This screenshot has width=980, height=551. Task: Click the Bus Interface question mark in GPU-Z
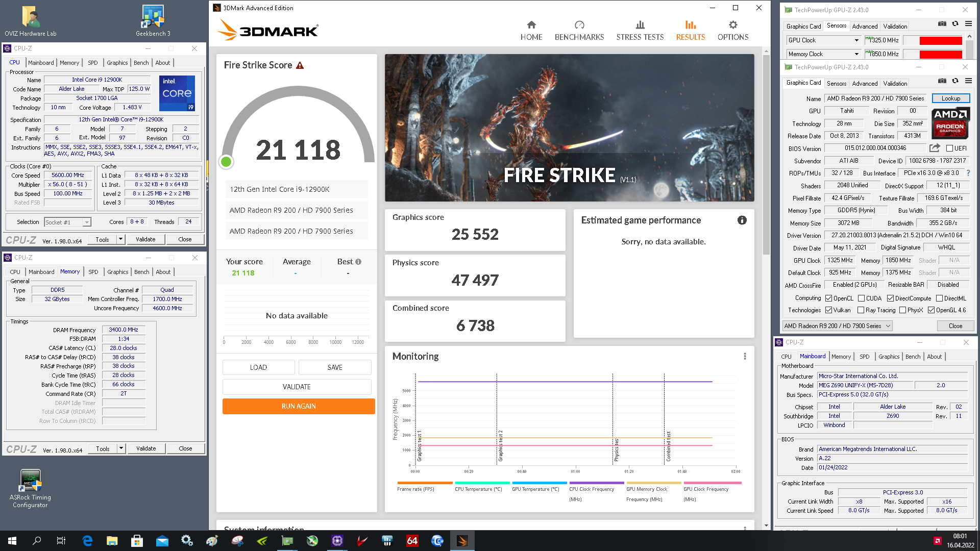[968, 173]
